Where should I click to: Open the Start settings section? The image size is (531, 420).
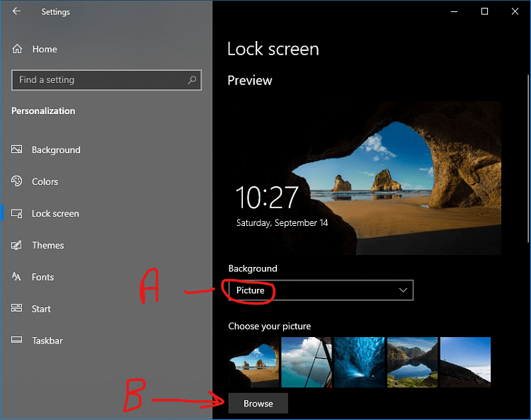[x=41, y=309]
